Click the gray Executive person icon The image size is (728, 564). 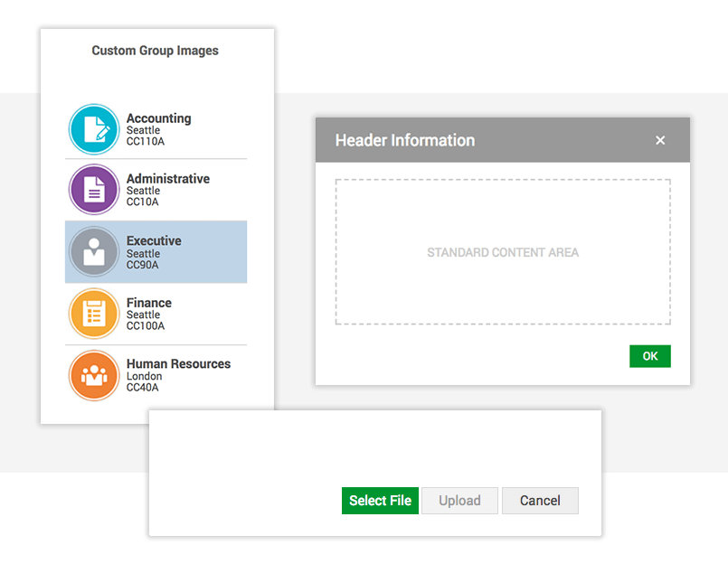94,251
